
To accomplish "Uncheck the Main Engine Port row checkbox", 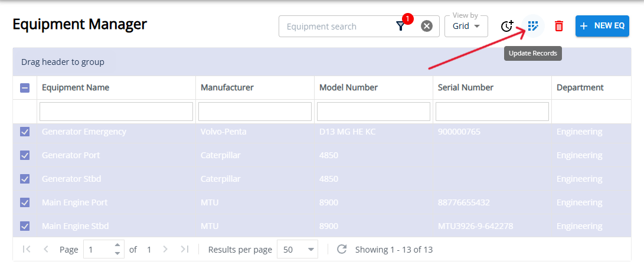I will pos(25,202).
